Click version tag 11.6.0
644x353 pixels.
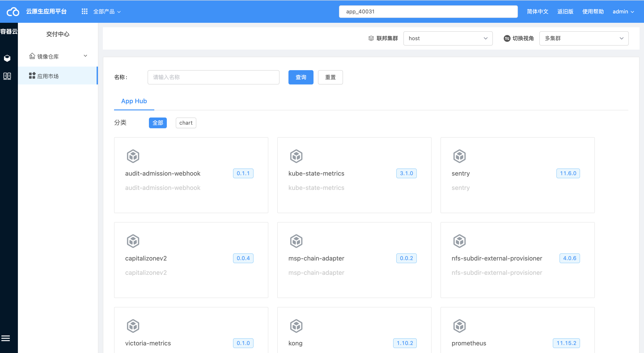568,173
